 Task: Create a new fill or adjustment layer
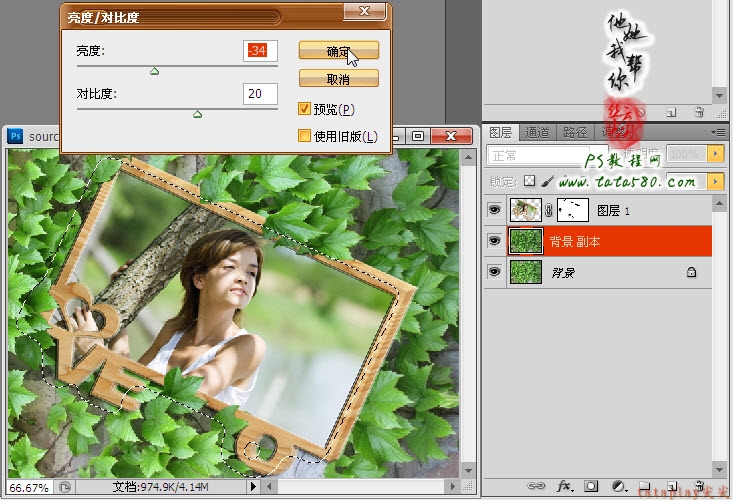[619, 486]
